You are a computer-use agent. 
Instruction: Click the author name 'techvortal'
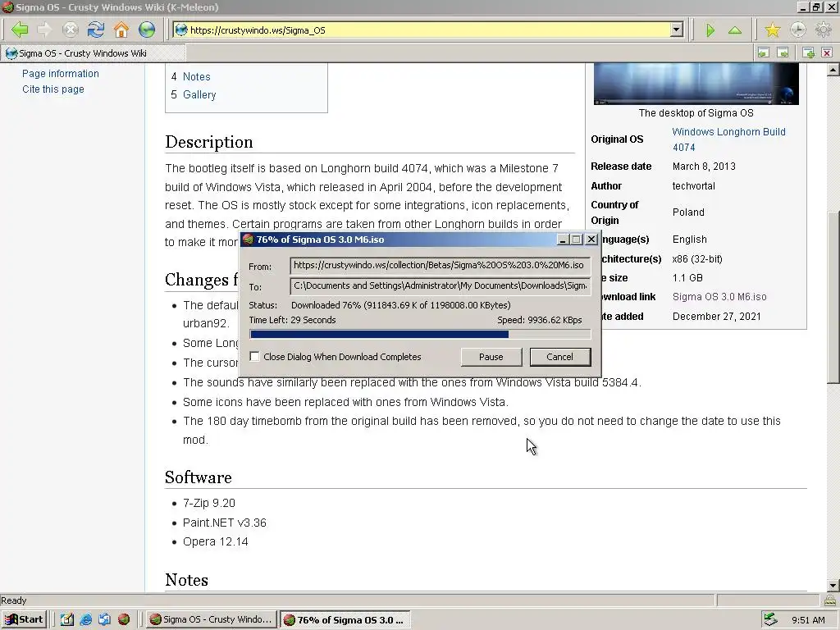click(x=694, y=186)
